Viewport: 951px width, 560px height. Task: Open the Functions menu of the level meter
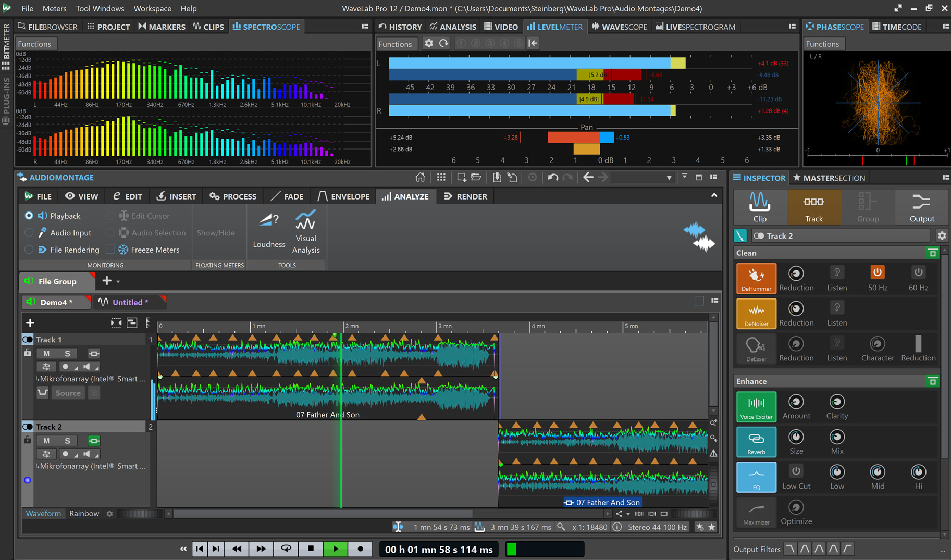pos(396,44)
